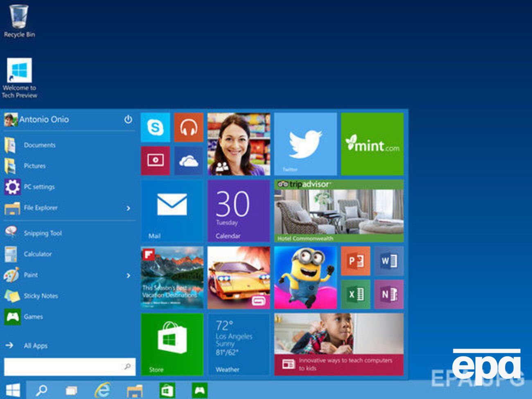The image size is (532, 399).
Task: Open the mint.com tile
Action: 372,144
